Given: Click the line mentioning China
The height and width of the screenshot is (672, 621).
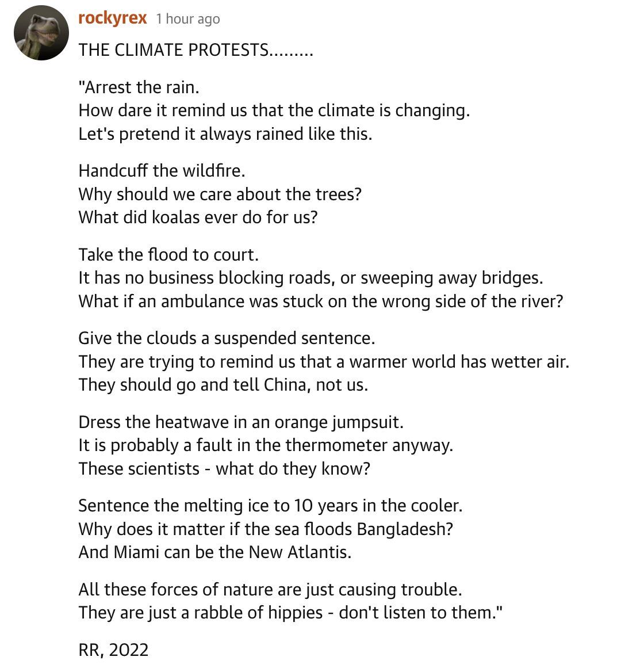Looking at the screenshot, I should click(x=223, y=385).
